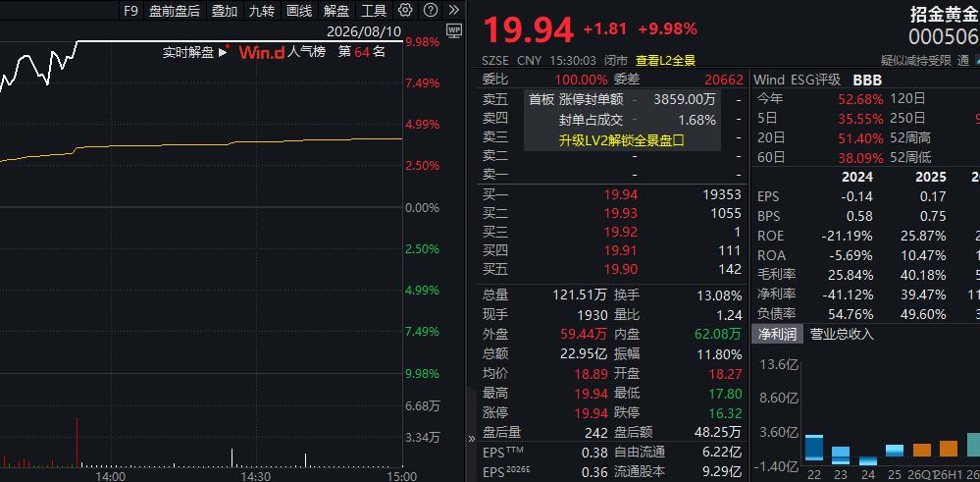Click the Win.d logo of 人气榜
Viewport: 980px width, 482px height.
coord(262,52)
